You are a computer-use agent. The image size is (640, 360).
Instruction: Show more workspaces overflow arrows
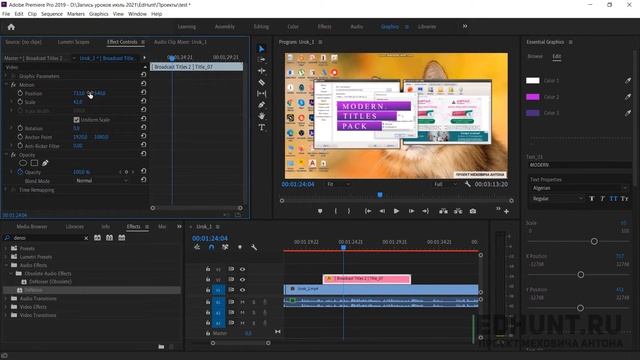click(x=464, y=27)
